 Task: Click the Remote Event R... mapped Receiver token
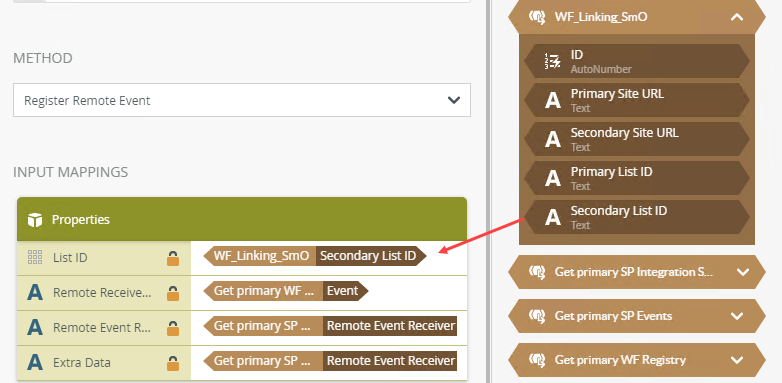tap(330, 326)
